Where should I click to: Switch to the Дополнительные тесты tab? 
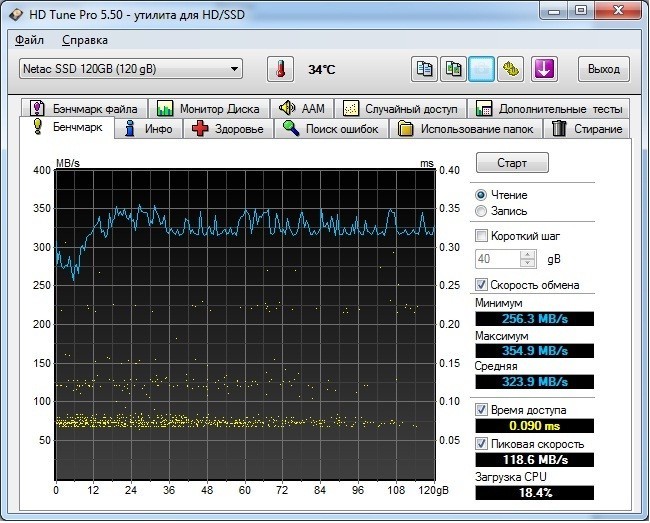(549, 109)
